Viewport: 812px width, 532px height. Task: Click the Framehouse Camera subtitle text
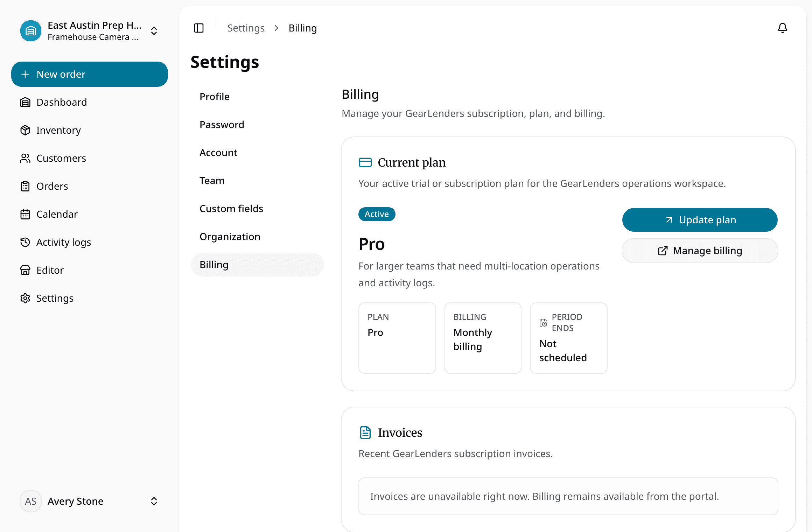93,37
